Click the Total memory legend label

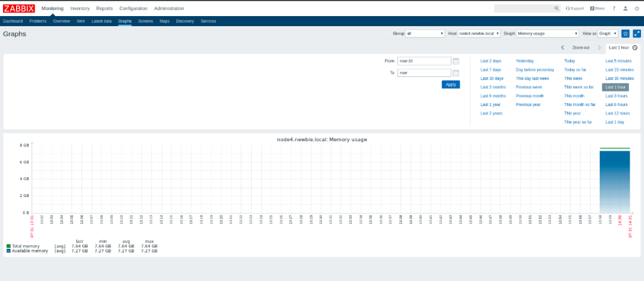tap(26, 246)
